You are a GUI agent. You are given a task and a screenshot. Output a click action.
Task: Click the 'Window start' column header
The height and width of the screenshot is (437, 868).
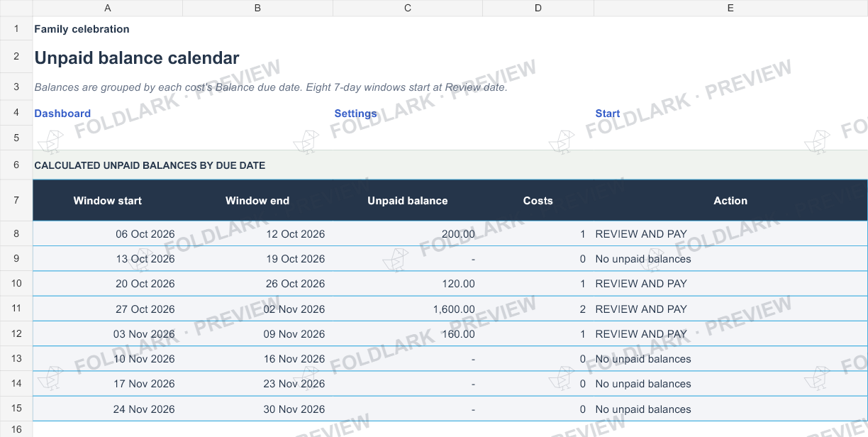[x=108, y=201]
